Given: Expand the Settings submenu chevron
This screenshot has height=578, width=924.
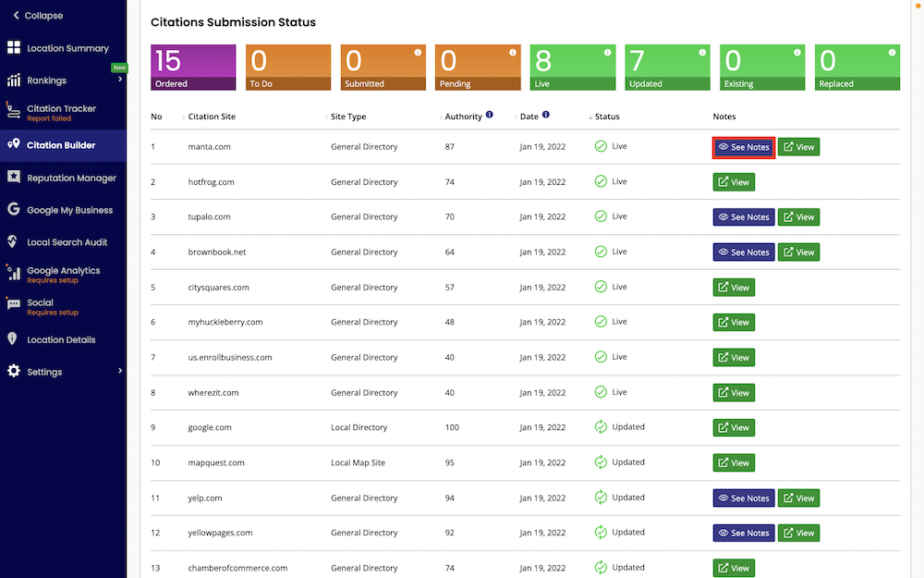Looking at the screenshot, I should (x=118, y=371).
